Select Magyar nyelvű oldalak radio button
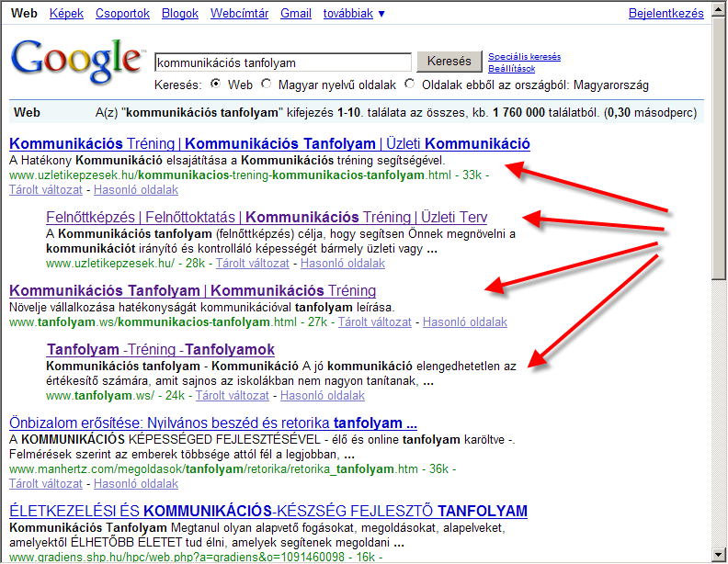Image resolution: width=728 pixels, height=564 pixels. (x=266, y=84)
